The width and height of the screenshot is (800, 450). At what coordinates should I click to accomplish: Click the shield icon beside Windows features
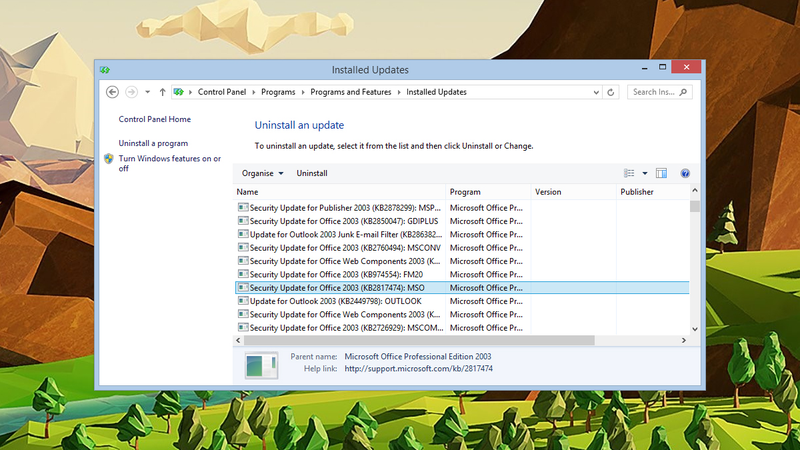[x=109, y=159]
